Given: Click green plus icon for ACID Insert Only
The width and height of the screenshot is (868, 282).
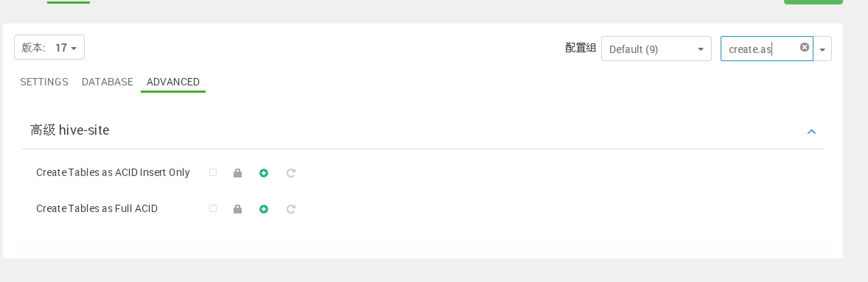Looking at the screenshot, I should coord(264,173).
